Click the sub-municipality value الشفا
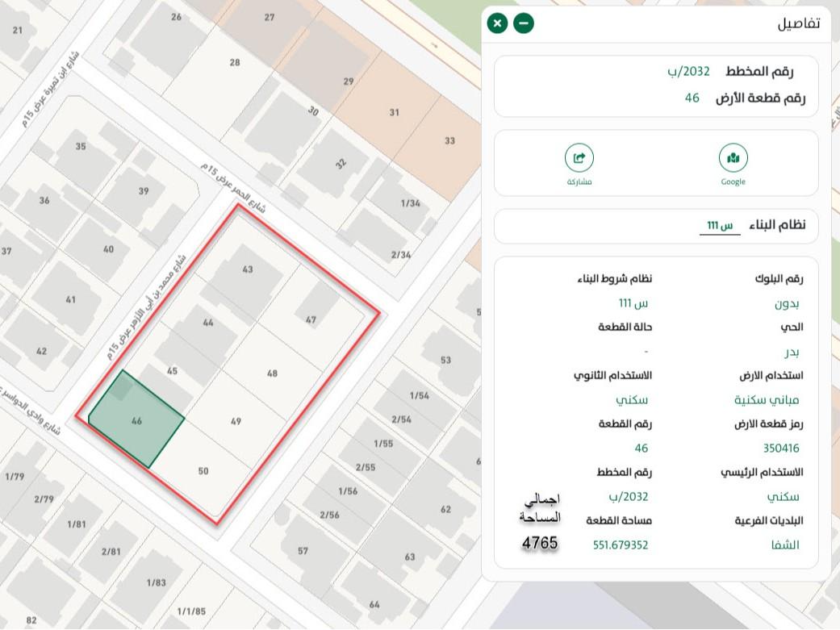840x630 pixels. tap(785, 545)
